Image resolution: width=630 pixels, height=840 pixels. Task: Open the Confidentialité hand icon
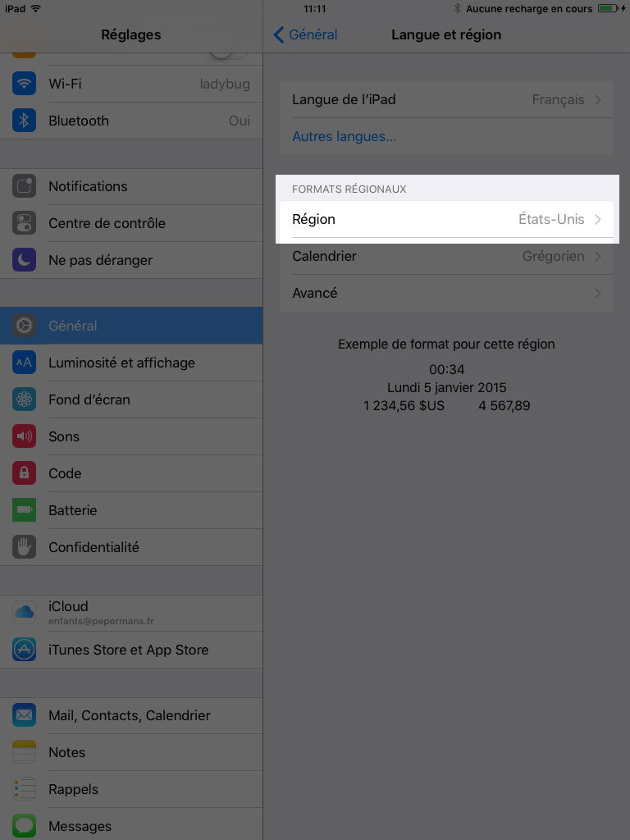(24, 547)
